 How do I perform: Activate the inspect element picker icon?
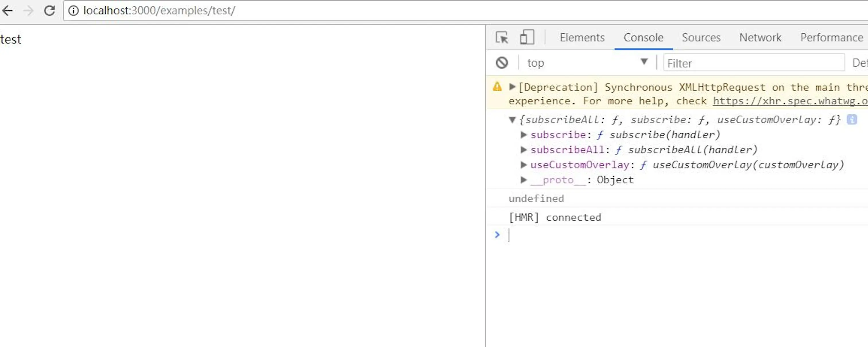[x=502, y=37]
